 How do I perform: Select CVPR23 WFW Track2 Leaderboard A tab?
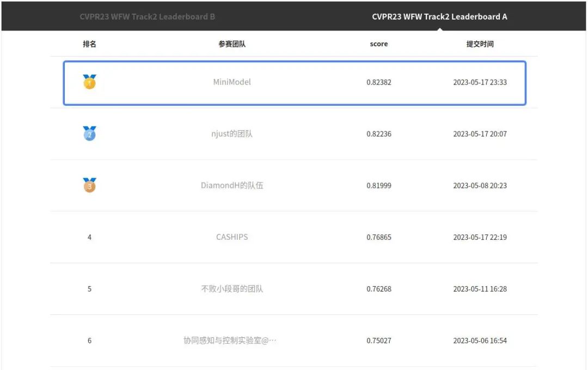pos(439,16)
